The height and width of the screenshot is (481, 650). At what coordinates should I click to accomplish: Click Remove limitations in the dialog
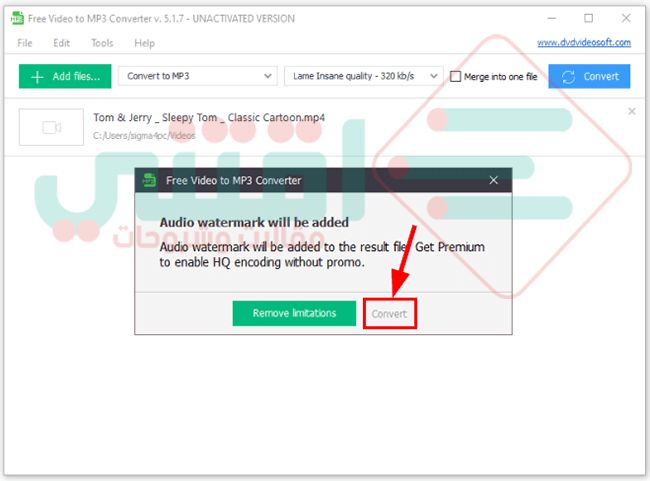point(294,313)
